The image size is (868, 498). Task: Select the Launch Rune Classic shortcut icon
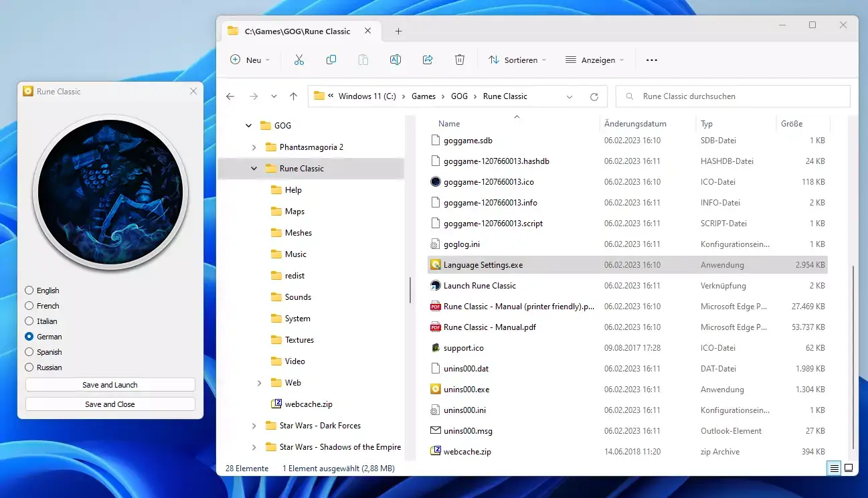[436, 286]
